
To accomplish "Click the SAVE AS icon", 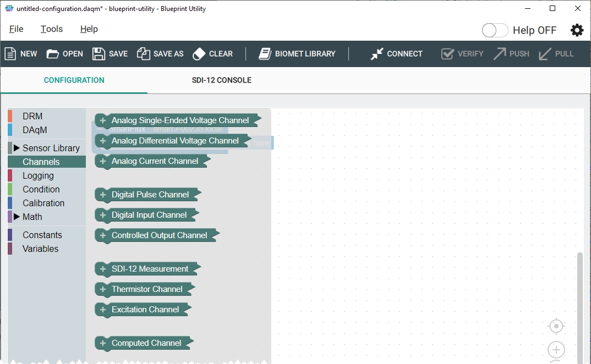I will (x=143, y=54).
